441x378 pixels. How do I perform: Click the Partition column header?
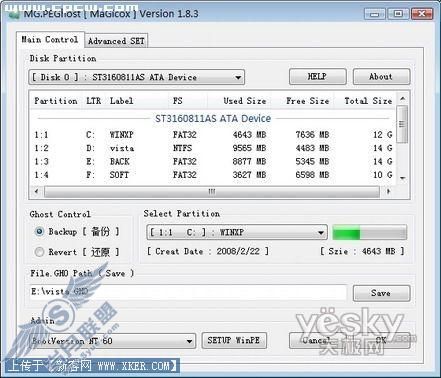point(56,101)
